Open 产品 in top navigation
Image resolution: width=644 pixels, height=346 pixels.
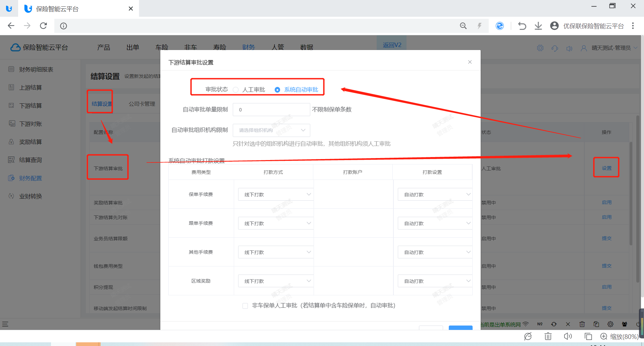tap(104, 47)
